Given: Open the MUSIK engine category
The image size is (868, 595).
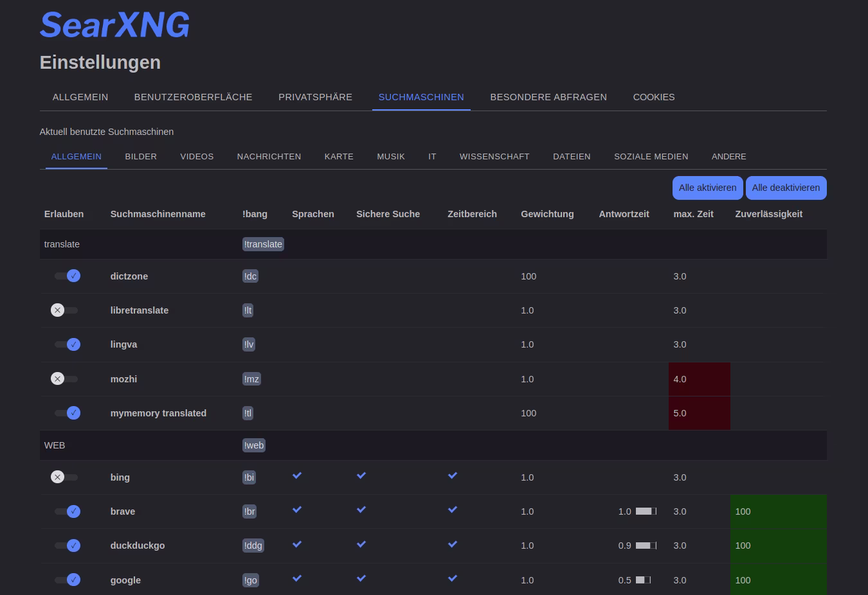Looking at the screenshot, I should point(391,157).
